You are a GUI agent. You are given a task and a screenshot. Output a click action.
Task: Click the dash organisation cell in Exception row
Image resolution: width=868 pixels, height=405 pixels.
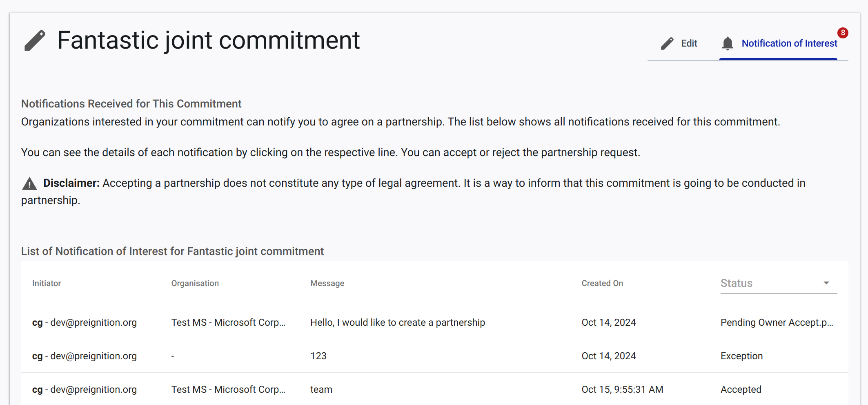[173, 356]
